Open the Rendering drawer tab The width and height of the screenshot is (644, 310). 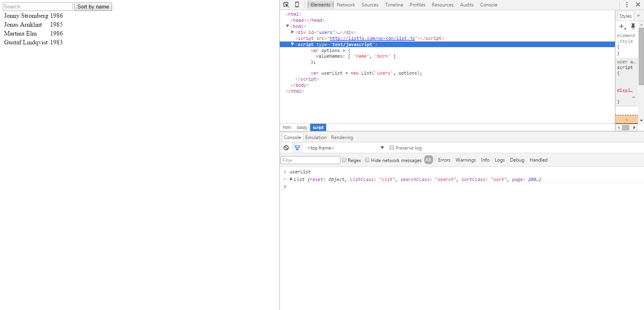342,137
